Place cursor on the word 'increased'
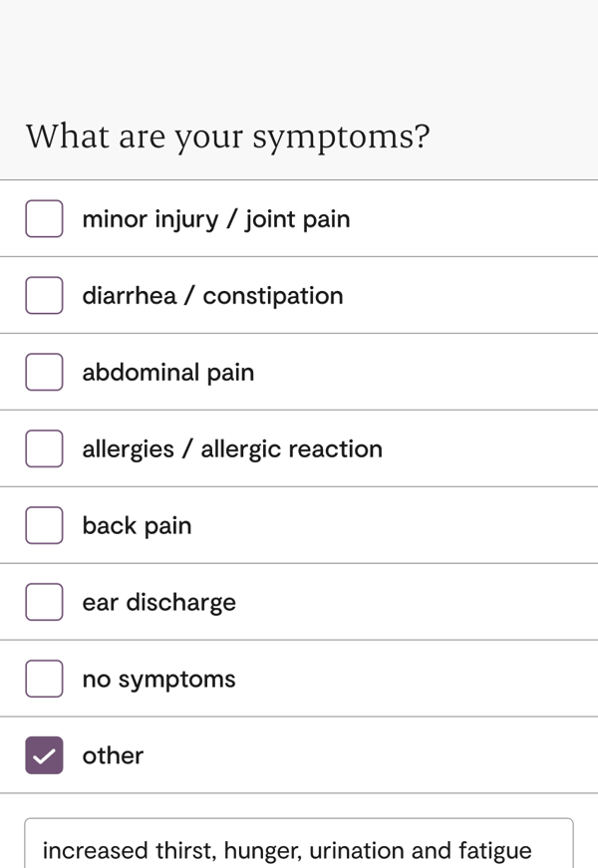Viewport: 598px width, 868px height. click(x=96, y=851)
